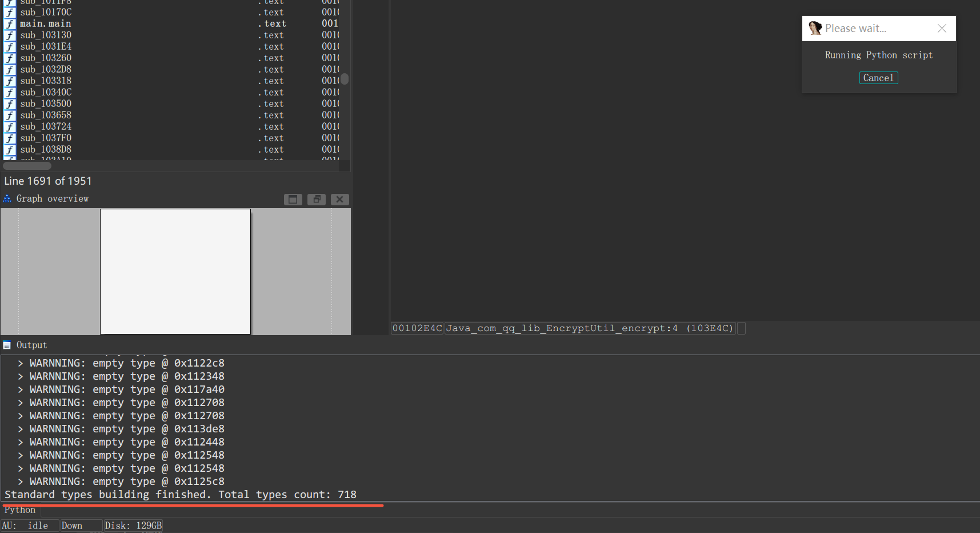The height and width of the screenshot is (533, 980).
Task: Click the warning line for 0x1122c8
Action: (x=121, y=363)
